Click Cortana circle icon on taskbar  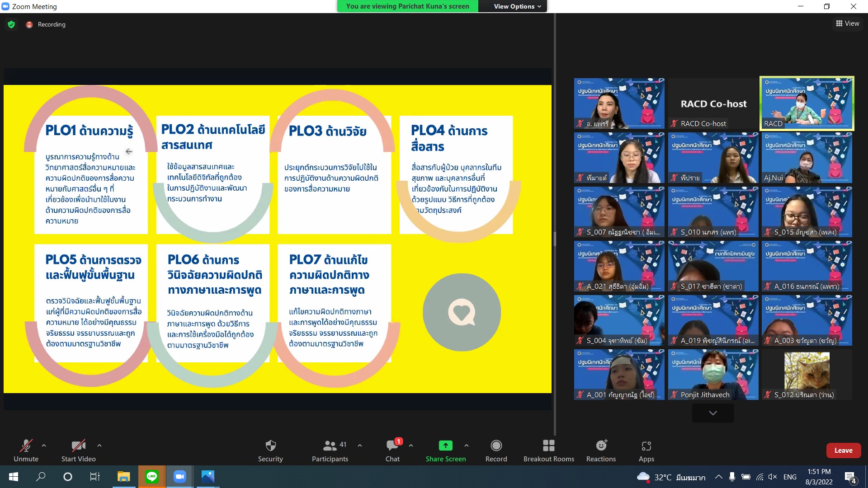point(68,477)
